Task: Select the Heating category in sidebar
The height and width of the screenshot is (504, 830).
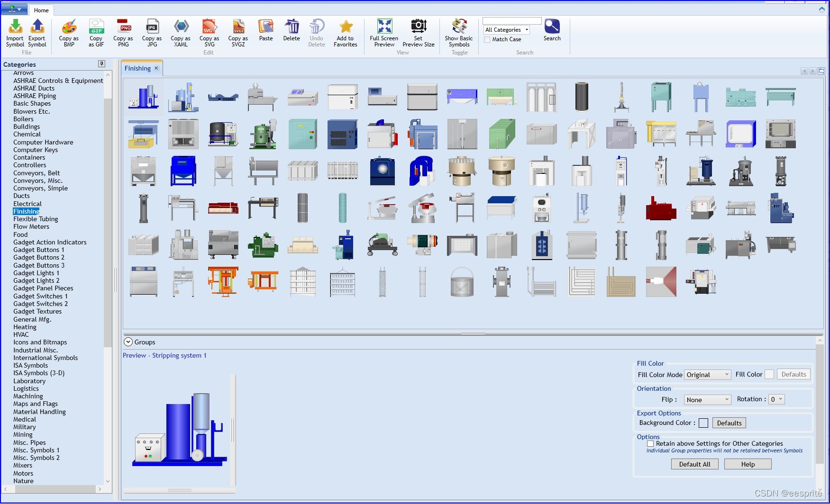Action: pyautogui.click(x=24, y=327)
